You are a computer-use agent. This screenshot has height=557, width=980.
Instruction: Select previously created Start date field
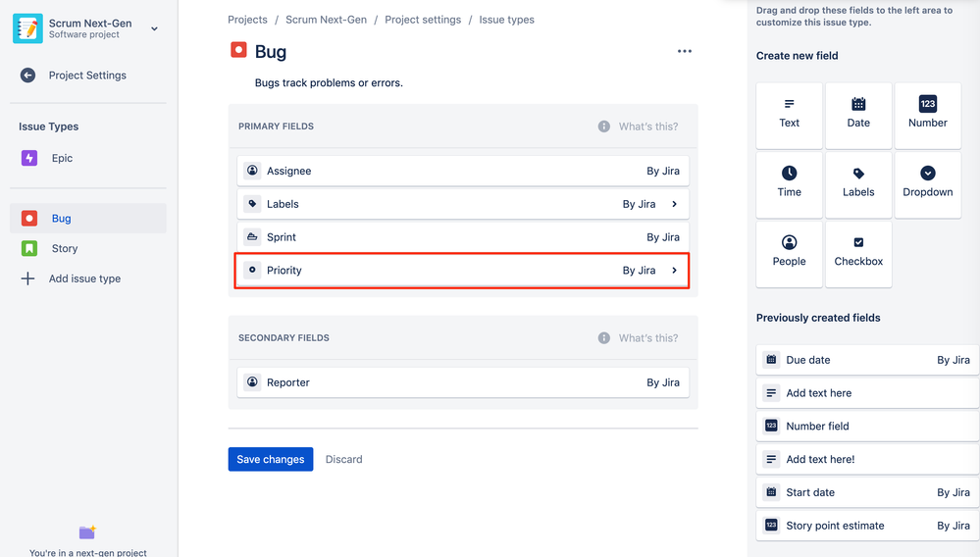(x=867, y=492)
